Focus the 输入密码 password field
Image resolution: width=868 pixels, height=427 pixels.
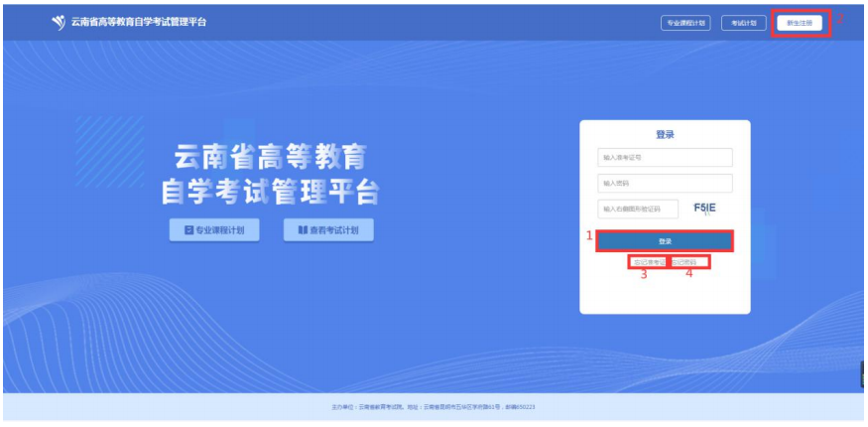[665, 184]
